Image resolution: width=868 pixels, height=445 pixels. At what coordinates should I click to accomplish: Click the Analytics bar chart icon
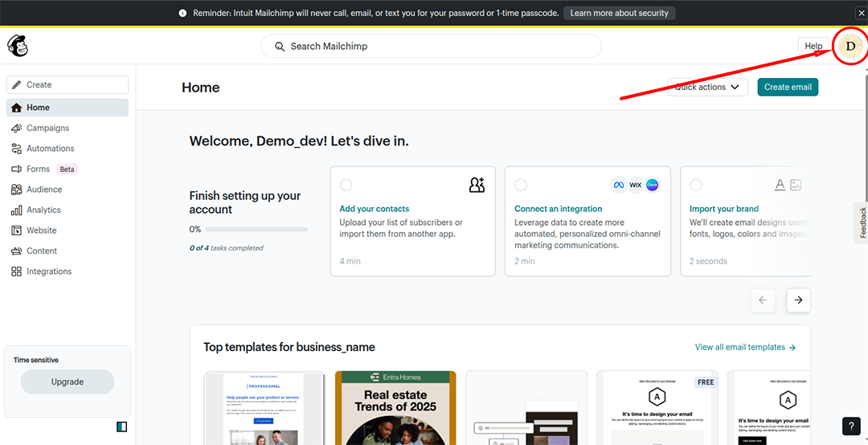point(17,210)
